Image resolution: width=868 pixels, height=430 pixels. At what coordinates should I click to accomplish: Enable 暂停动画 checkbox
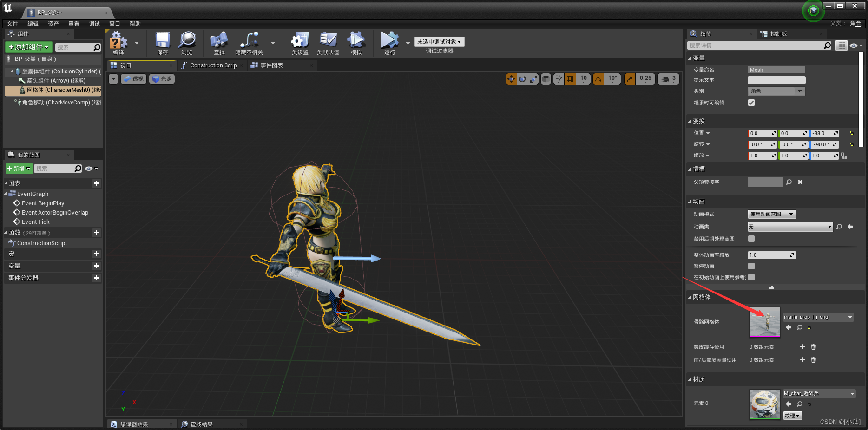tap(751, 266)
